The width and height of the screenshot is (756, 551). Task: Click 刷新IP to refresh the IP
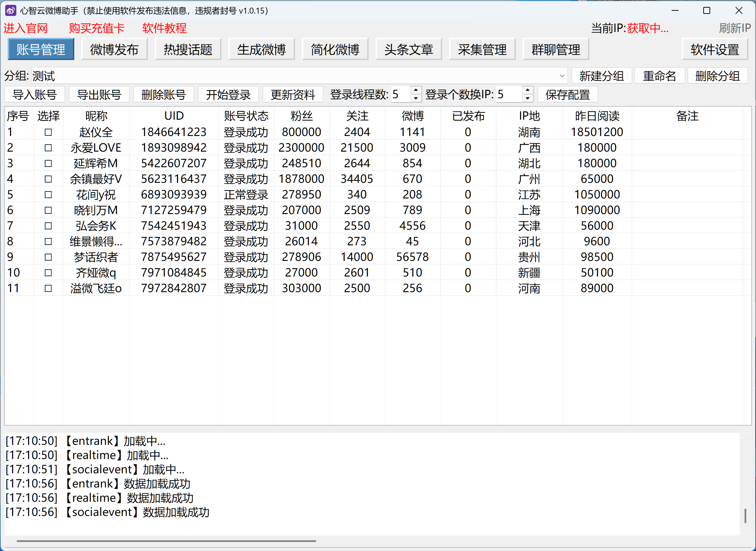tap(734, 28)
